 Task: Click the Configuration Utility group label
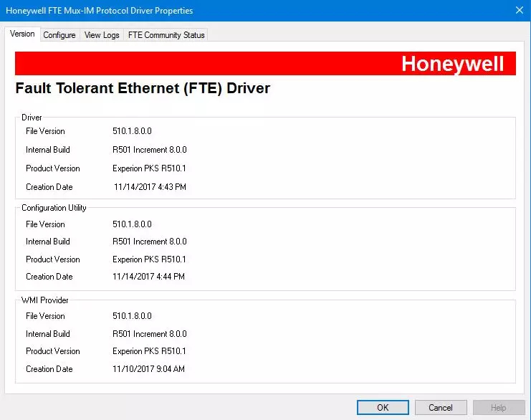click(x=54, y=208)
